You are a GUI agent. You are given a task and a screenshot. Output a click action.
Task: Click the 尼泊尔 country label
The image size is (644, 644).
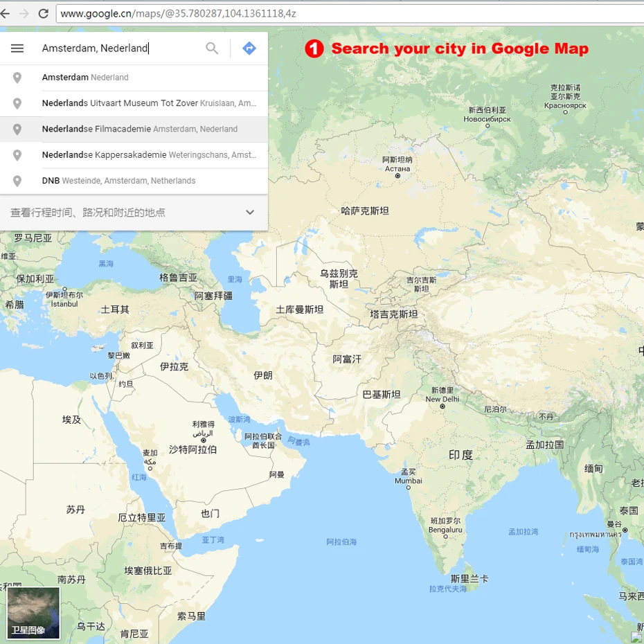[495, 409]
